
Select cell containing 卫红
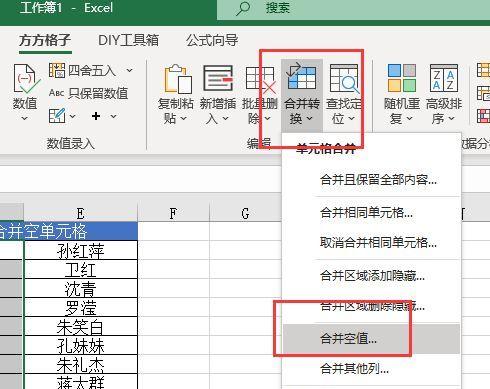coord(81,269)
